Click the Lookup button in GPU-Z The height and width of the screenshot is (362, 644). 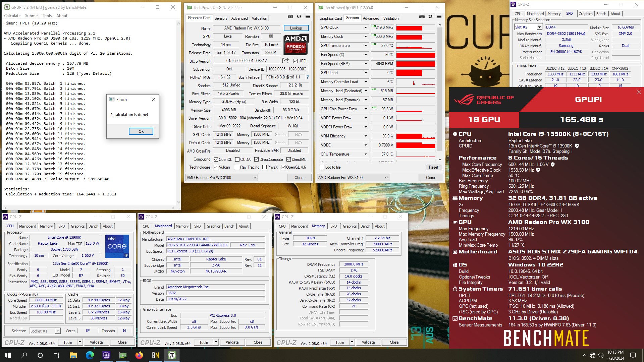pyautogui.click(x=296, y=28)
